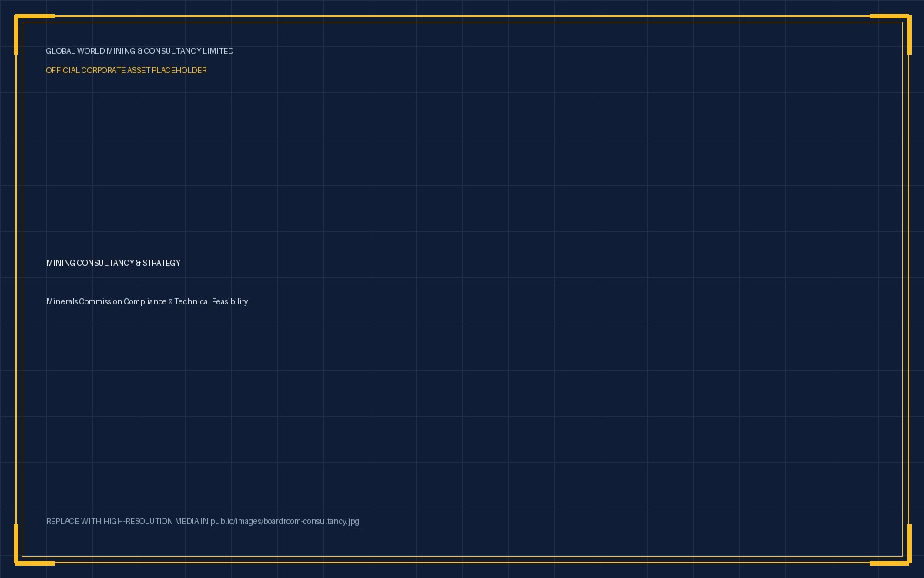This screenshot has height=578, width=924.
Task: Click the "REPLACE WITH HIGH-RESOLUTION MEDIA" file path note
Action: [203, 521]
